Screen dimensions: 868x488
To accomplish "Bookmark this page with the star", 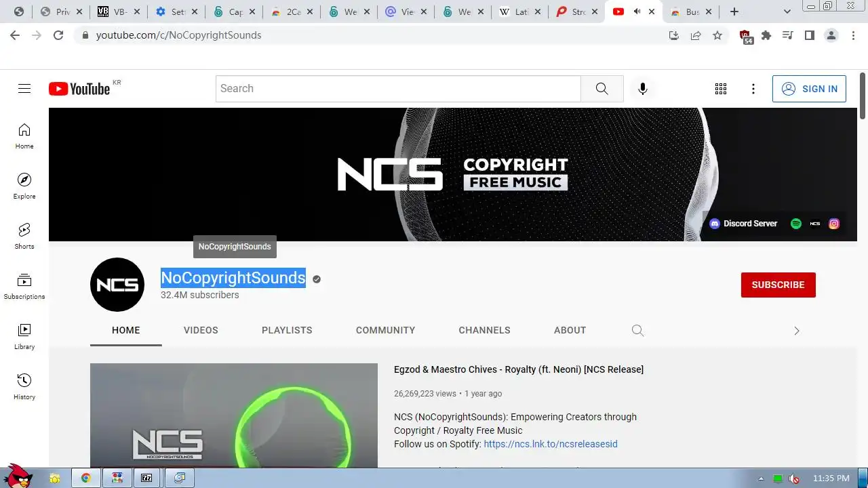I will pyautogui.click(x=717, y=35).
